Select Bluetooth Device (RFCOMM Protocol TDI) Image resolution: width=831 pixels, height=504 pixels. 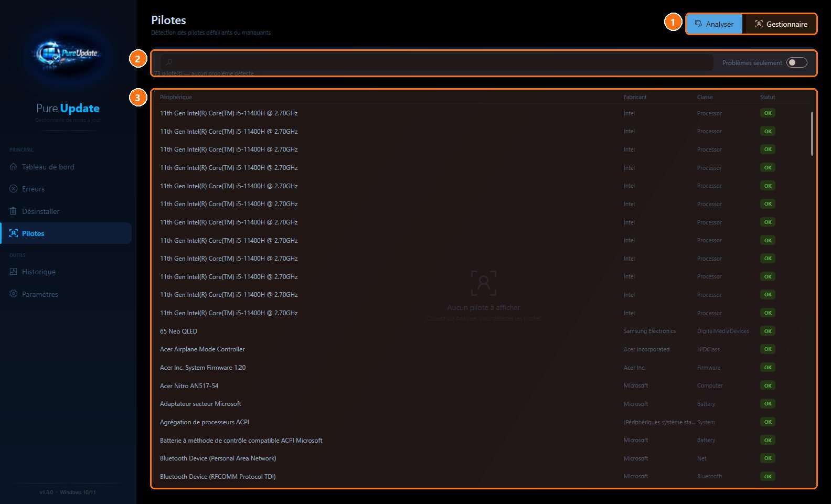click(483, 477)
